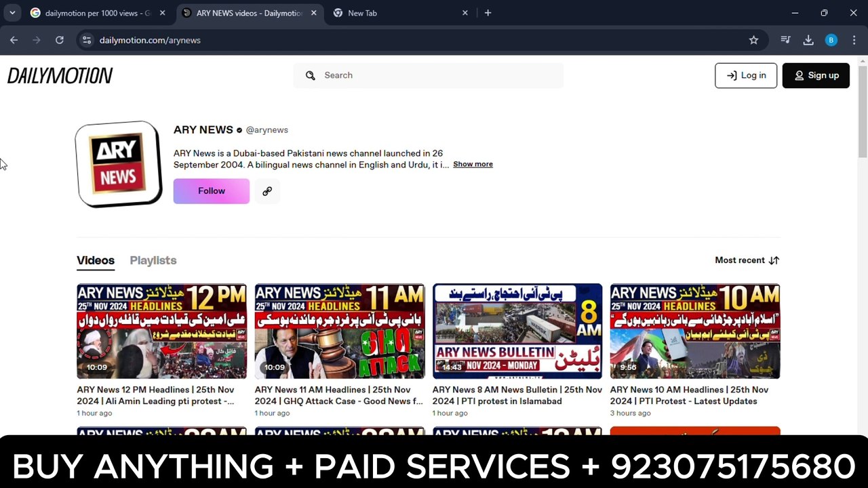
Task: Open title ARY News 12 PM Headlines Ali Amin
Action: pyautogui.click(x=156, y=395)
